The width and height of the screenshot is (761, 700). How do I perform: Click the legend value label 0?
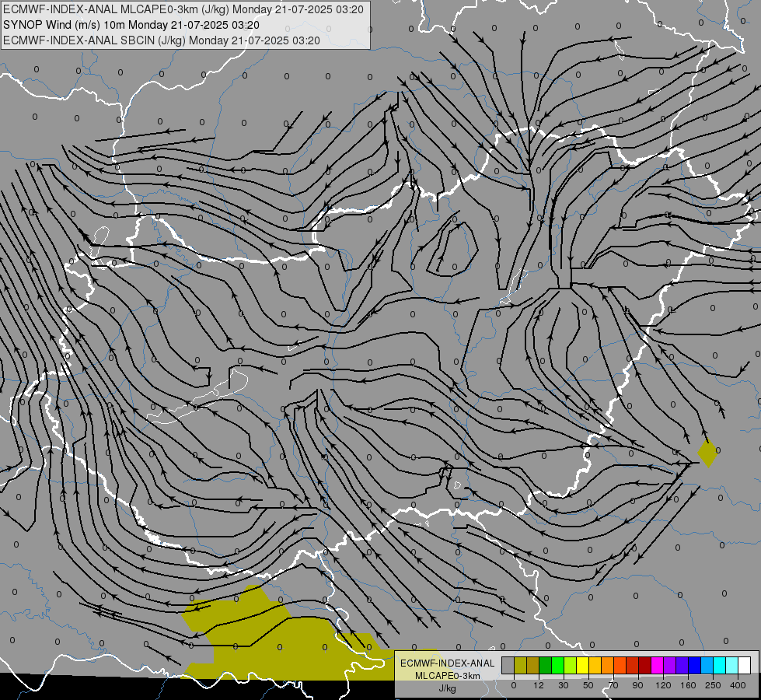514,685
